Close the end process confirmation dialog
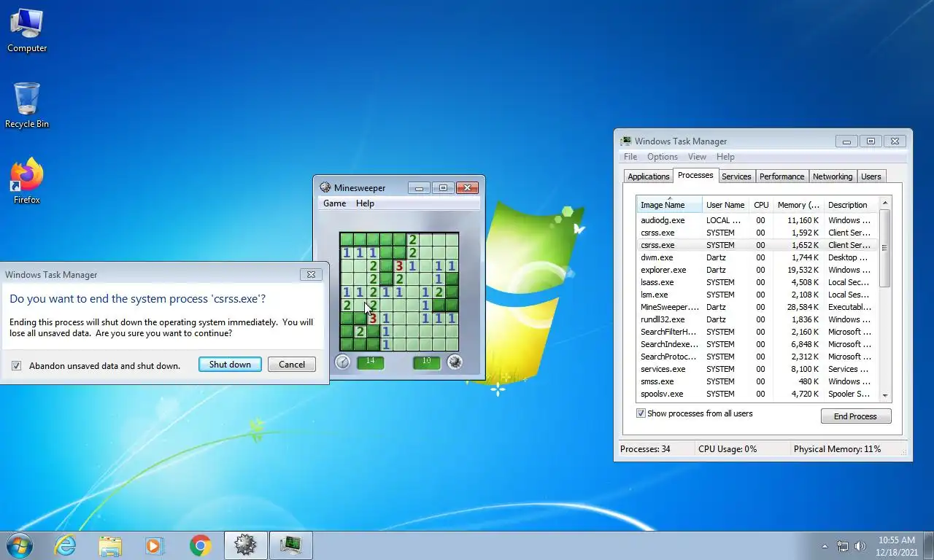The image size is (934, 560). click(311, 274)
